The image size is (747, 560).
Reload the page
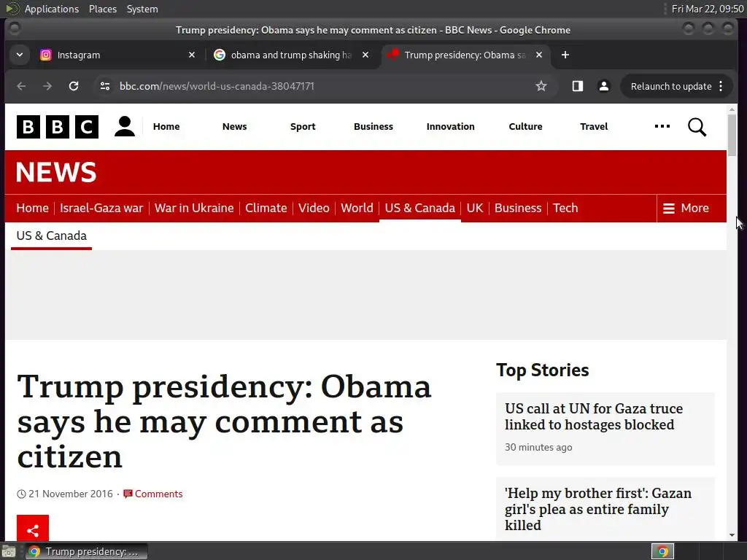74,86
